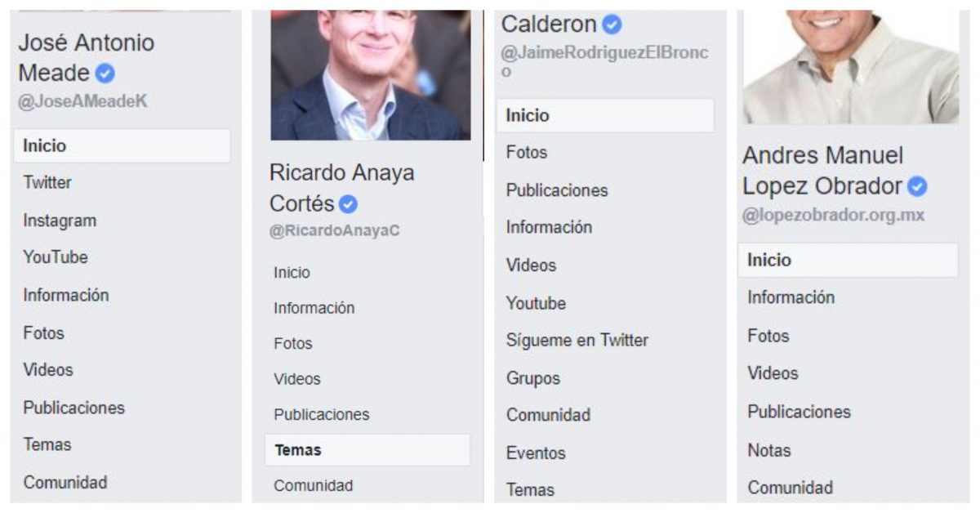Click the @RicardoAnayaC handle link
This screenshot has height=513, width=980.
(335, 231)
